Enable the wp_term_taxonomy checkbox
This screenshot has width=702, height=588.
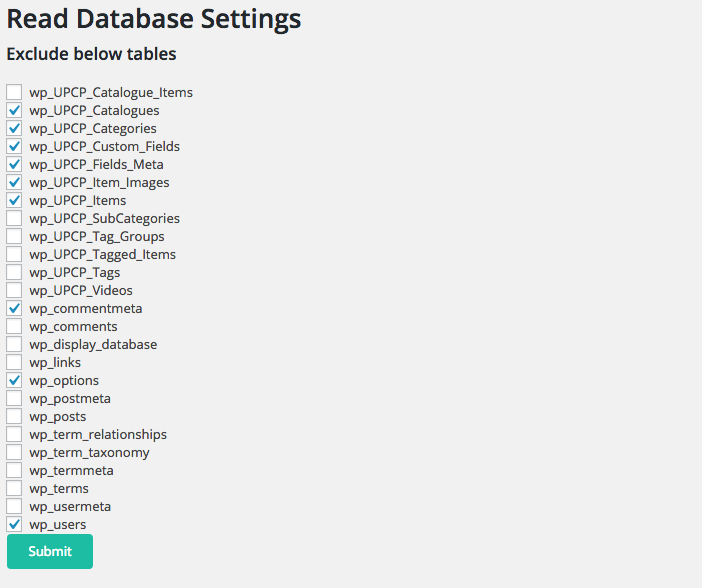[x=14, y=452]
